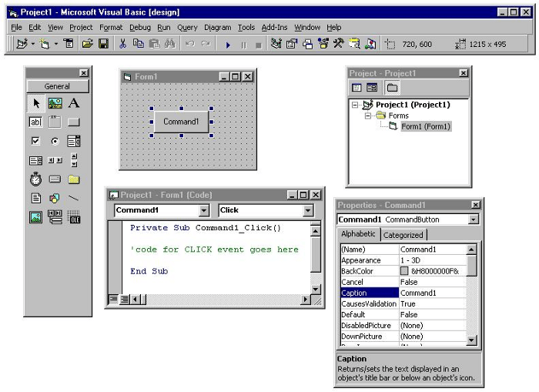Select the OptionButton tool in toolbox
The height and width of the screenshot is (392, 539).
pos(55,141)
